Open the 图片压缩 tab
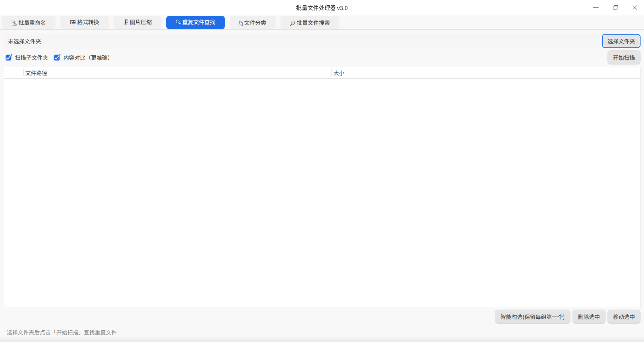The height and width of the screenshot is (342, 644). click(x=138, y=22)
